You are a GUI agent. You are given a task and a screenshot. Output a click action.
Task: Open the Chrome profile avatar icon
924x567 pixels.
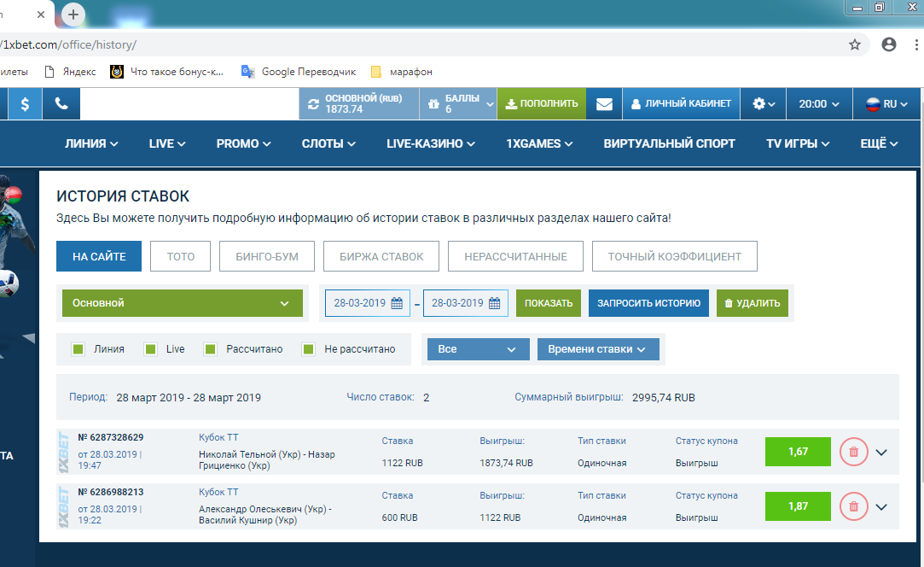889,44
